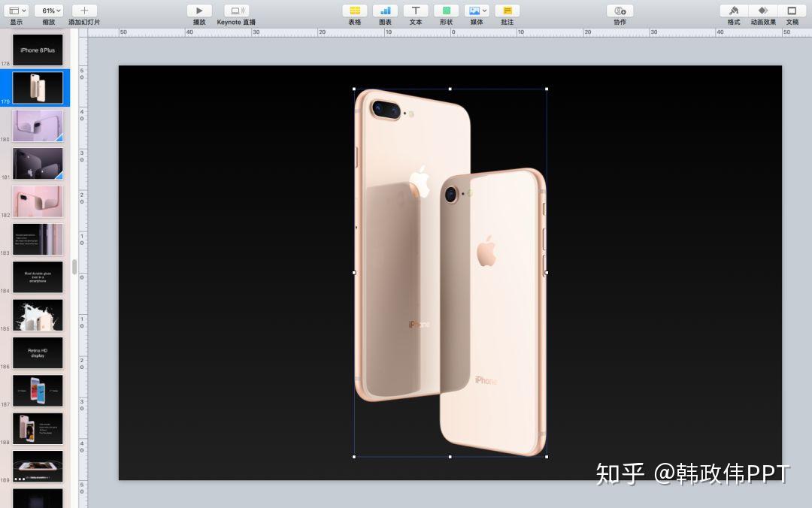Start presenting with the 播放 button
Viewport: 812px width, 508px height.
click(198, 11)
